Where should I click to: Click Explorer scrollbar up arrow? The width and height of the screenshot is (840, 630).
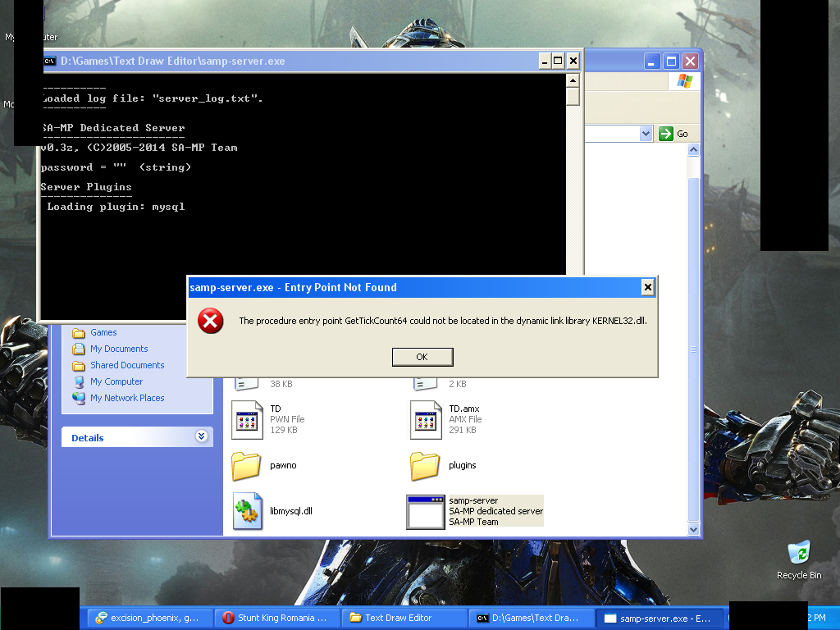coord(693,150)
